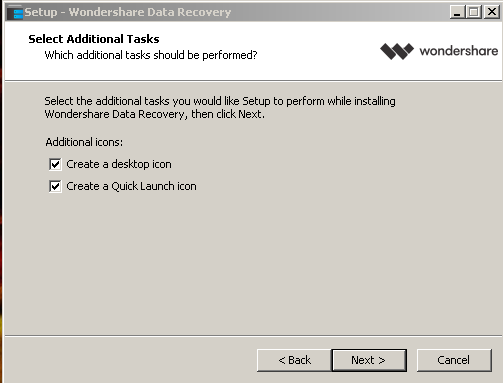Toggle the Create a Quick Launch icon checkbox
This screenshot has height=383, width=503.
tap(55, 186)
